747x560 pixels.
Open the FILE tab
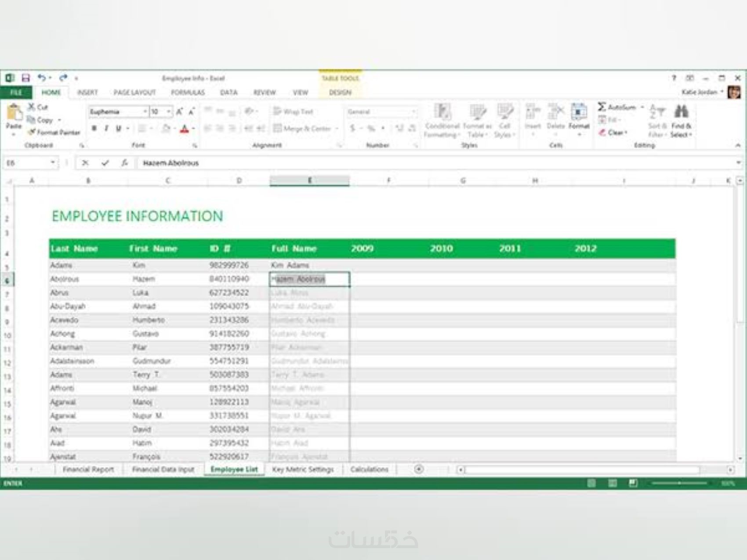(16, 92)
